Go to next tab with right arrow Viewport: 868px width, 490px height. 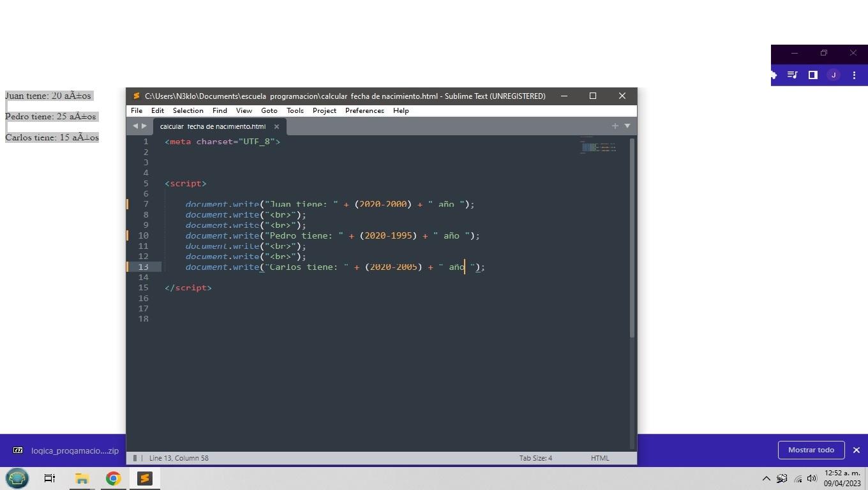pos(144,126)
